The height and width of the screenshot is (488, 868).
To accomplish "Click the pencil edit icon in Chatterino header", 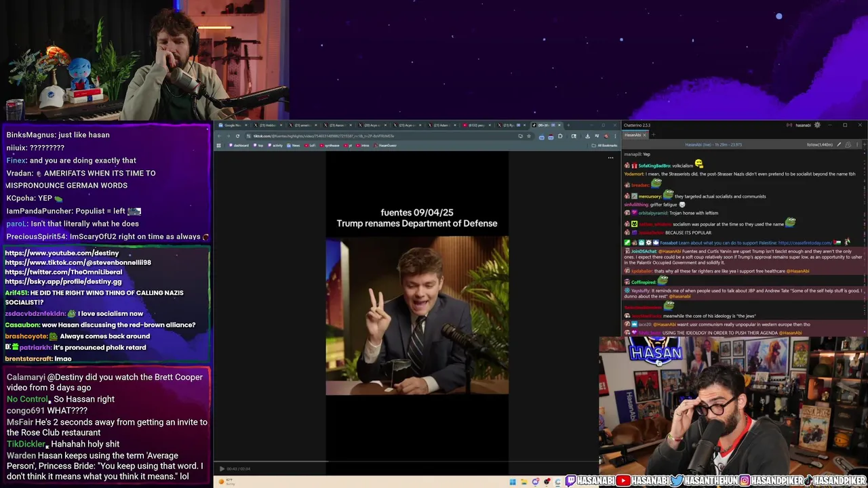I will click(838, 144).
